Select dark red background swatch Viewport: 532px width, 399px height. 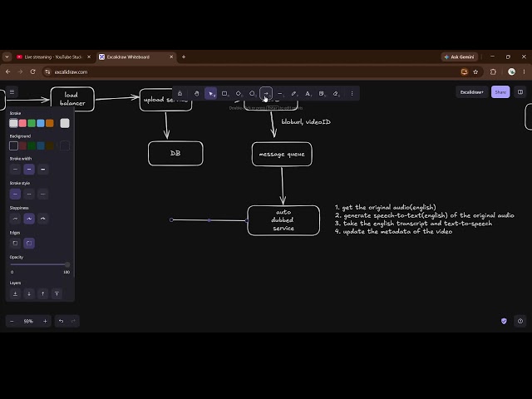(22, 146)
